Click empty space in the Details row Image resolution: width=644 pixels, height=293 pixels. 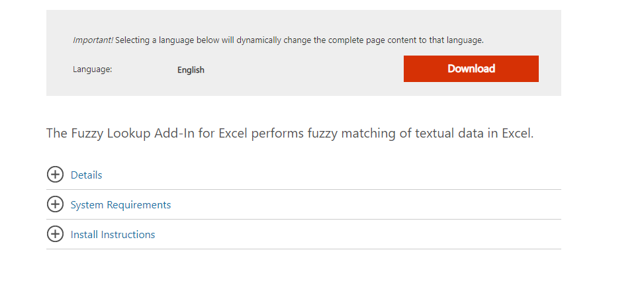coord(328,175)
